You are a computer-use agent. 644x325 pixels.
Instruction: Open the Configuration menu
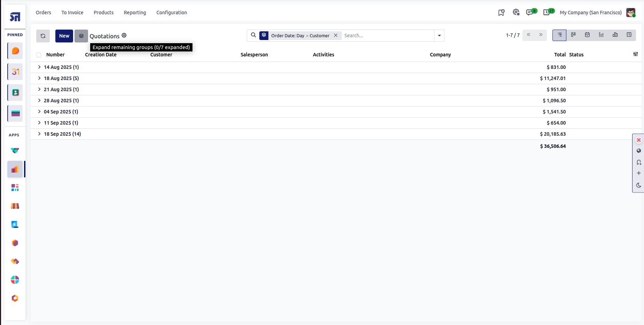click(172, 13)
